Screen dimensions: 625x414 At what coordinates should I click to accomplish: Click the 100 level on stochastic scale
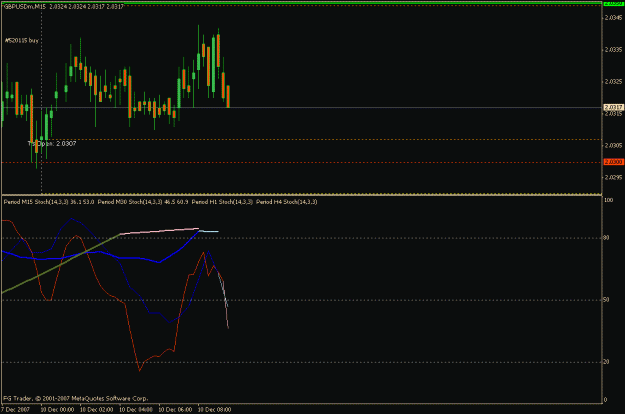pyautogui.click(x=609, y=200)
